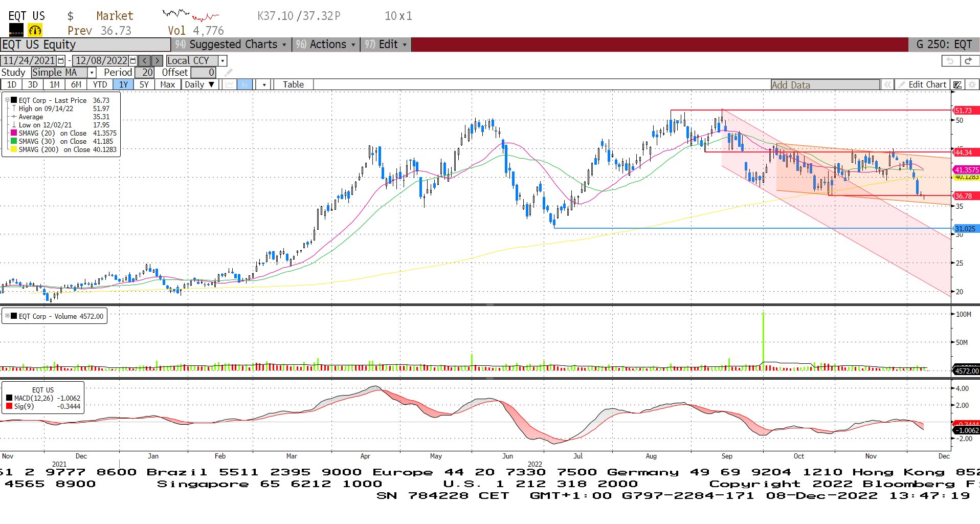The width and height of the screenshot is (980, 524).
Task: Select the line chart style icon
Action: [229, 84]
